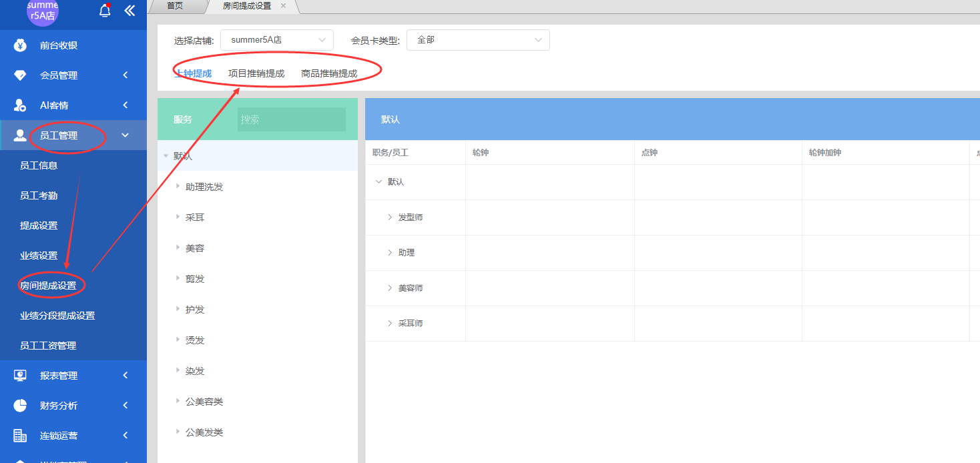
Task: Select the 上钟提成 tab
Action: coord(193,73)
